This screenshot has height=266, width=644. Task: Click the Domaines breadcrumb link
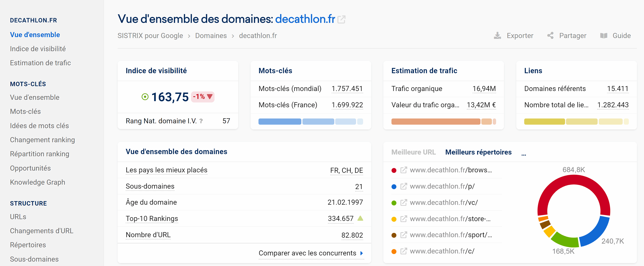(x=211, y=36)
